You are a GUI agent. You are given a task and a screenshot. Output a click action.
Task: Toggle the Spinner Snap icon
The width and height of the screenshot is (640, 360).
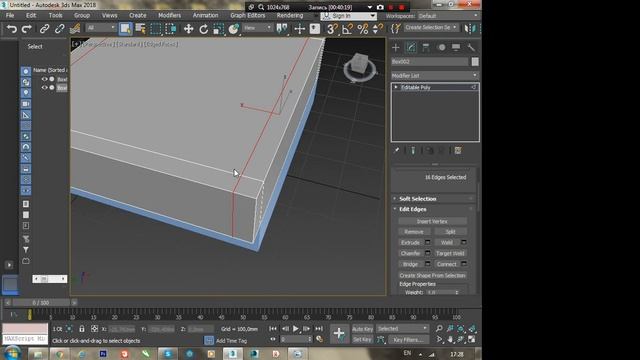click(x=378, y=29)
